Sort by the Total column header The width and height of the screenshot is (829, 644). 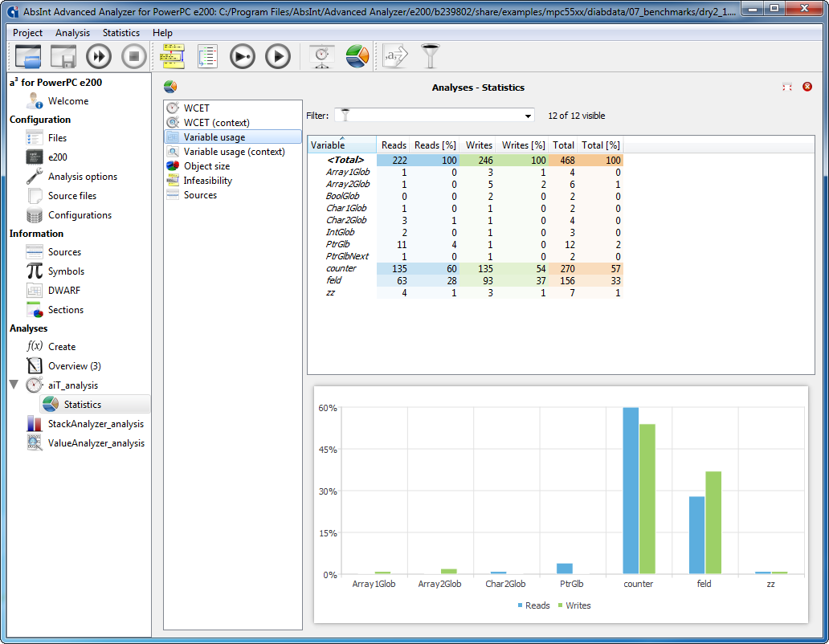(x=563, y=145)
